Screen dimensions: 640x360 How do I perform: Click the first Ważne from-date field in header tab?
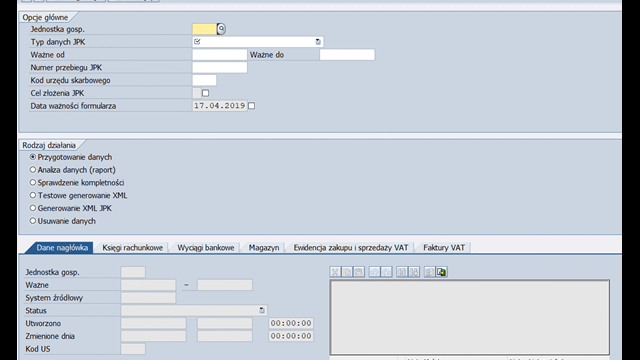coord(148,285)
